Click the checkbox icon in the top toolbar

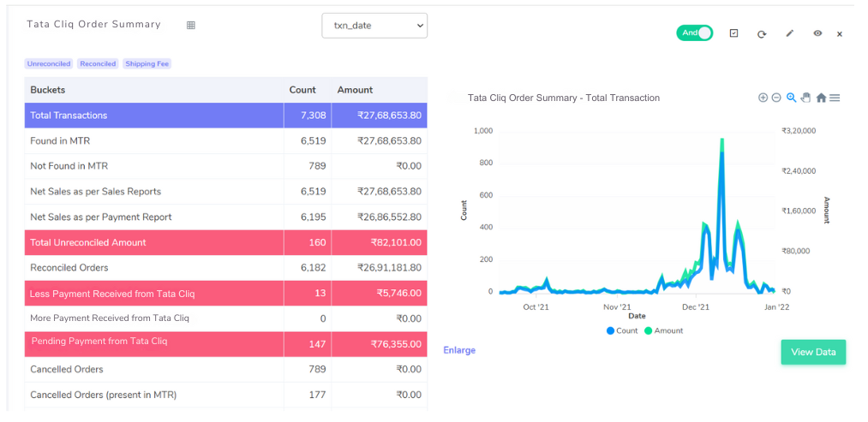pyautogui.click(x=734, y=33)
